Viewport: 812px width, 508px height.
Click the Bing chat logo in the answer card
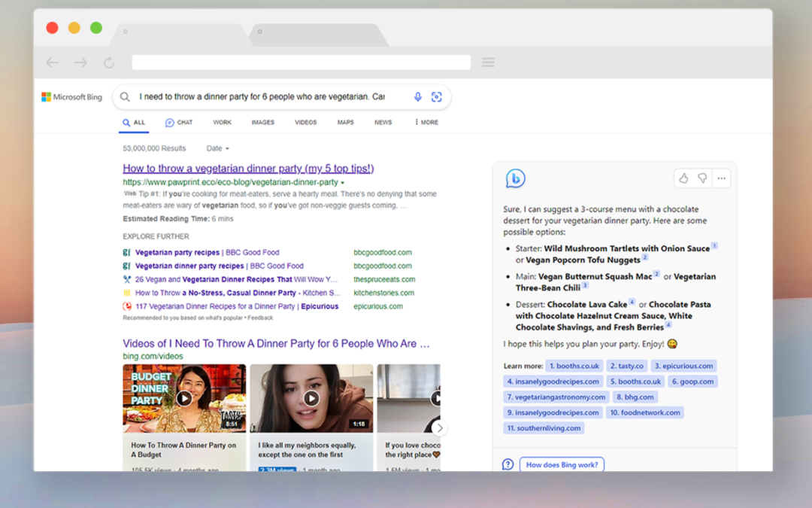click(515, 178)
